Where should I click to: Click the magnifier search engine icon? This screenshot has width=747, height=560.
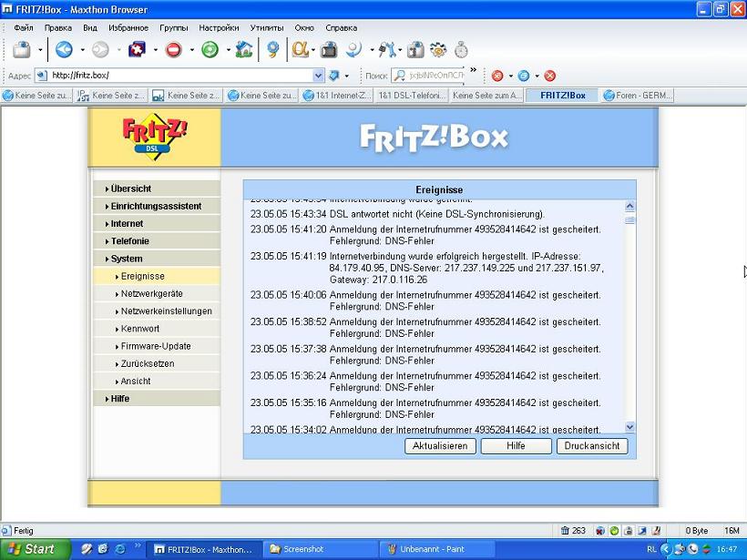[x=399, y=76]
